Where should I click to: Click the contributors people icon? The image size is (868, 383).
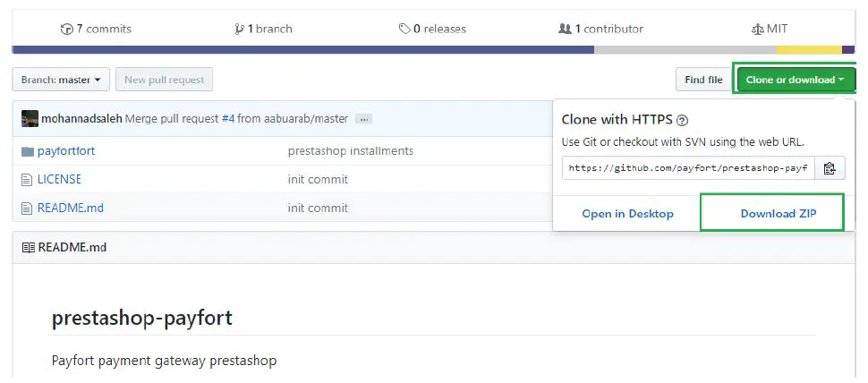565,29
